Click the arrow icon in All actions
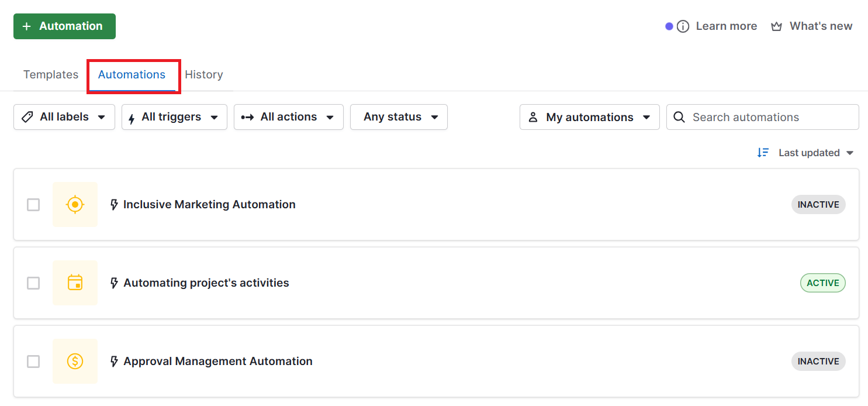Viewport: 868px width, 406px height. click(x=247, y=117)
